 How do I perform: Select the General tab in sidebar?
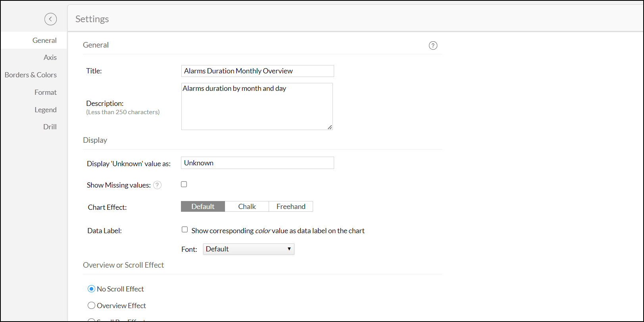44,40
